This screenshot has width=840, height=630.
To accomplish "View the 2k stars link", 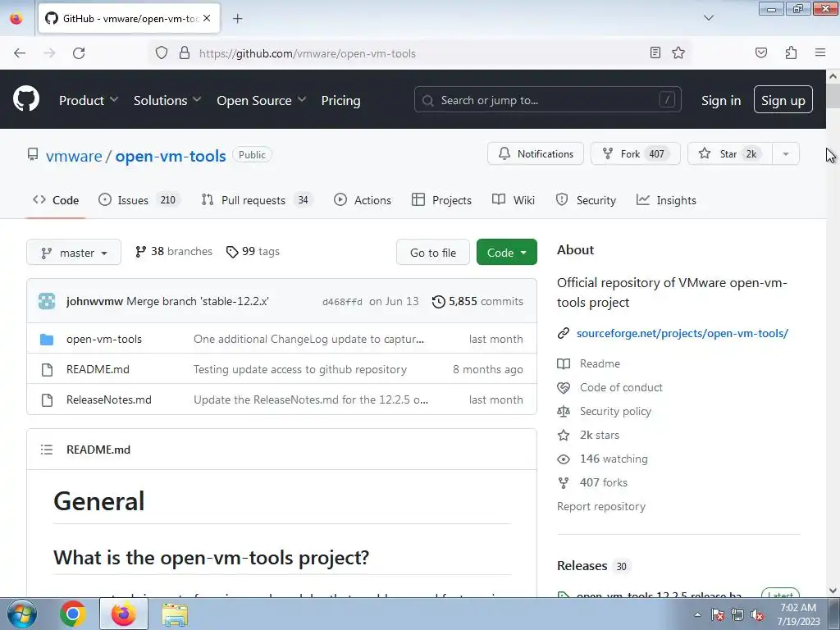I will coord(599,435).
